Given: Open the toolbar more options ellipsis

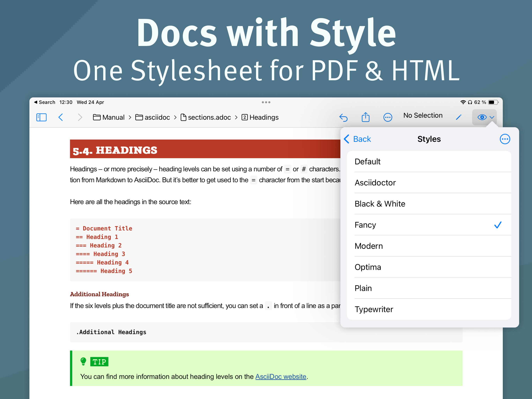Looking at the screenshot, I should 388,117.
